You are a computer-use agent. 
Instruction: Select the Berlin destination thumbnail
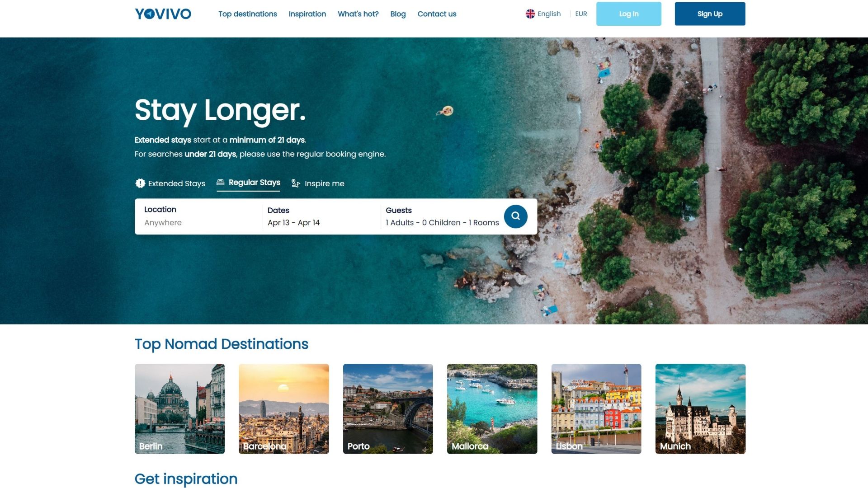(179, 409)
